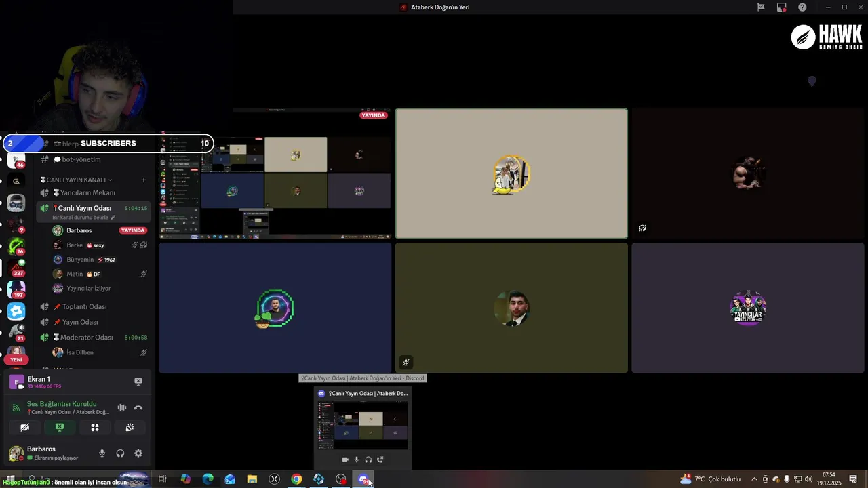
Task: Open Microsoft Edge from taskbar
Action: (x=208, y=479)
